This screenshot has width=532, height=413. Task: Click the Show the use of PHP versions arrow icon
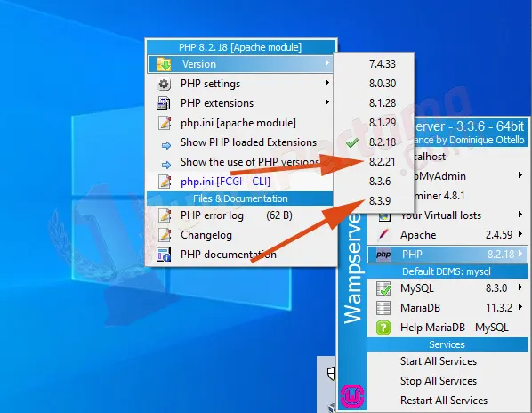click(165, 165)
